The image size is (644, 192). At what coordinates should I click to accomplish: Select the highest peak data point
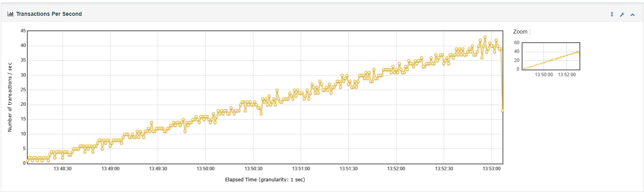tap(485, 37)
